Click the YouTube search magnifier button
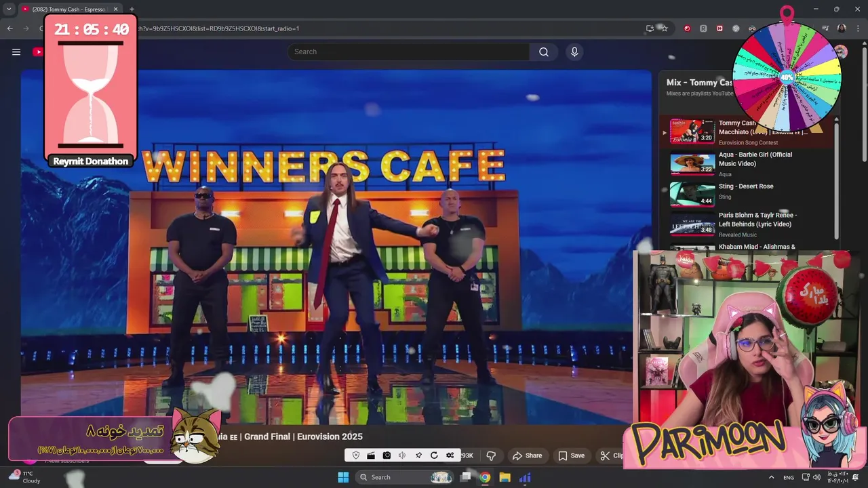The image size is (868, 488). tap(544, 52)
